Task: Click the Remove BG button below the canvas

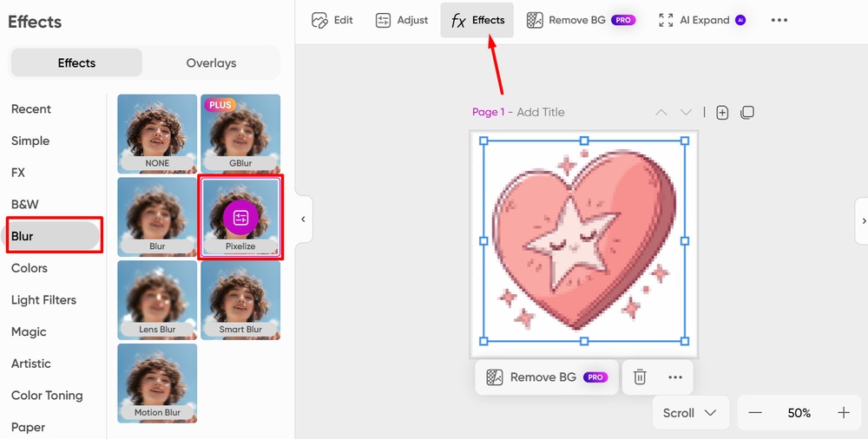Action: (547, 377)
